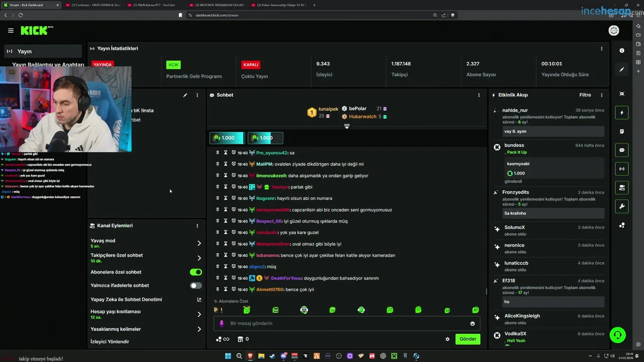Click Filtre in activity feed
The height and width of the screenshot is (362, 644).
[x=585, y=95]
